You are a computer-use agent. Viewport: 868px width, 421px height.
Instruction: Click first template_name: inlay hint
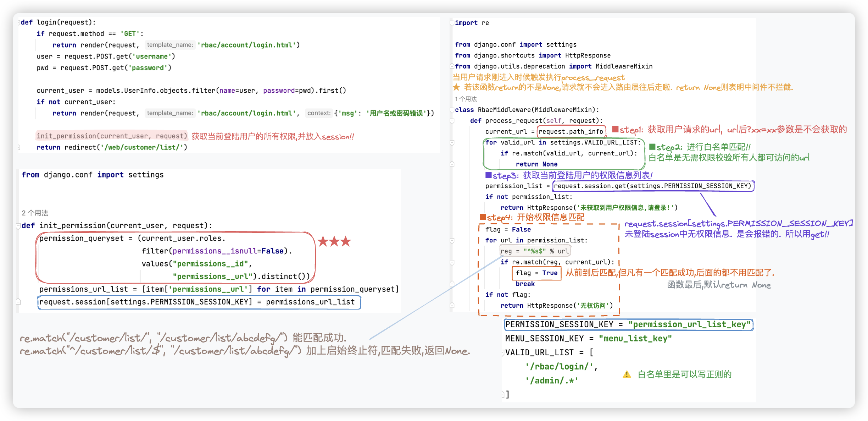[170, 45]
